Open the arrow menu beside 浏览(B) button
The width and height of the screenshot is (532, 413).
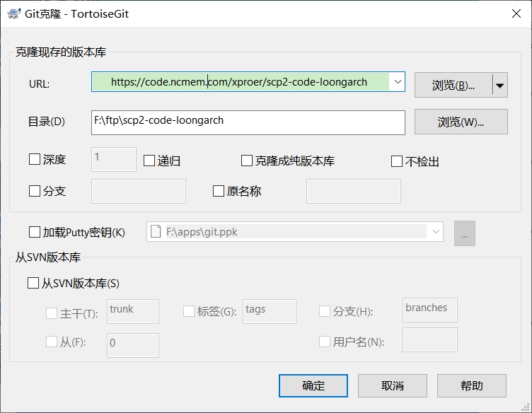coord(499,85)
